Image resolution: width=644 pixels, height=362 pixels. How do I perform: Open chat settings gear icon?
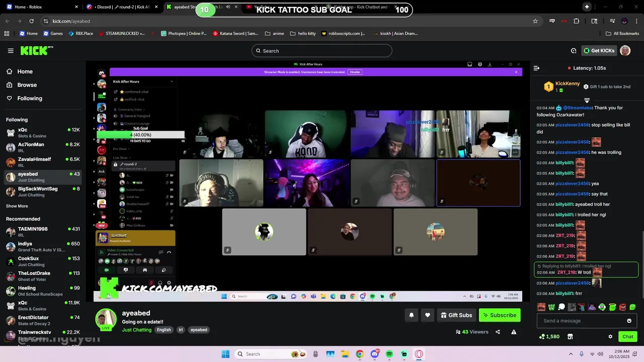point(610,336)
